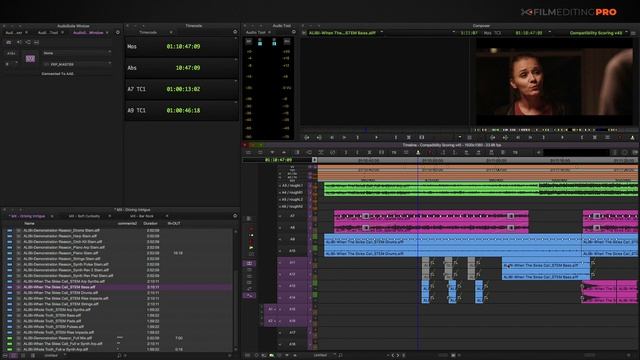This screenshot has width=640, height=360.
Task: Switch to the MX - Soft Curiosity bin tab
Action: (x=84, y=216)
